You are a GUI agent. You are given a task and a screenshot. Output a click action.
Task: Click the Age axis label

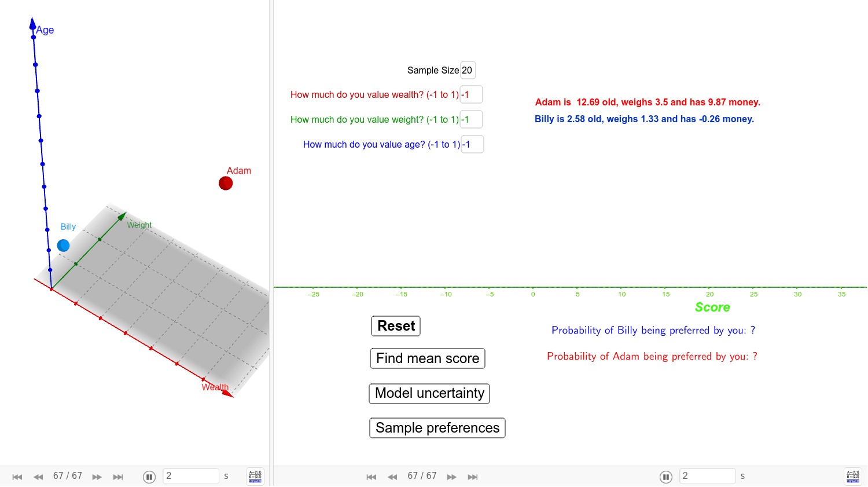coord(45,30)
